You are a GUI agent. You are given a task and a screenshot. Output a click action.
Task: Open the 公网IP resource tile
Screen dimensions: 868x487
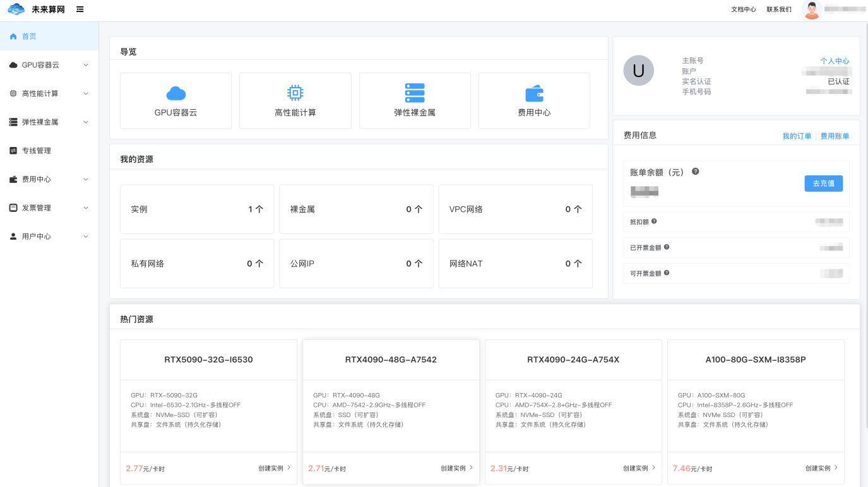(356, 264)
